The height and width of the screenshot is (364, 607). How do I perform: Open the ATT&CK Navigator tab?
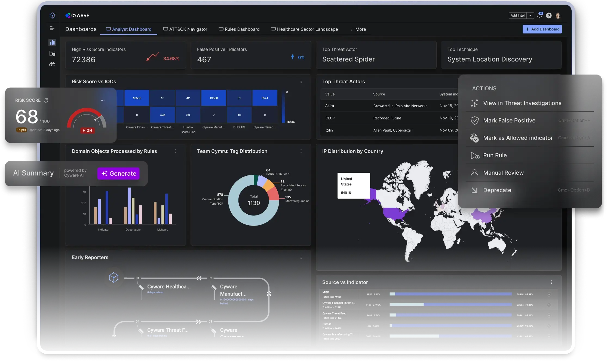point(188,29)
